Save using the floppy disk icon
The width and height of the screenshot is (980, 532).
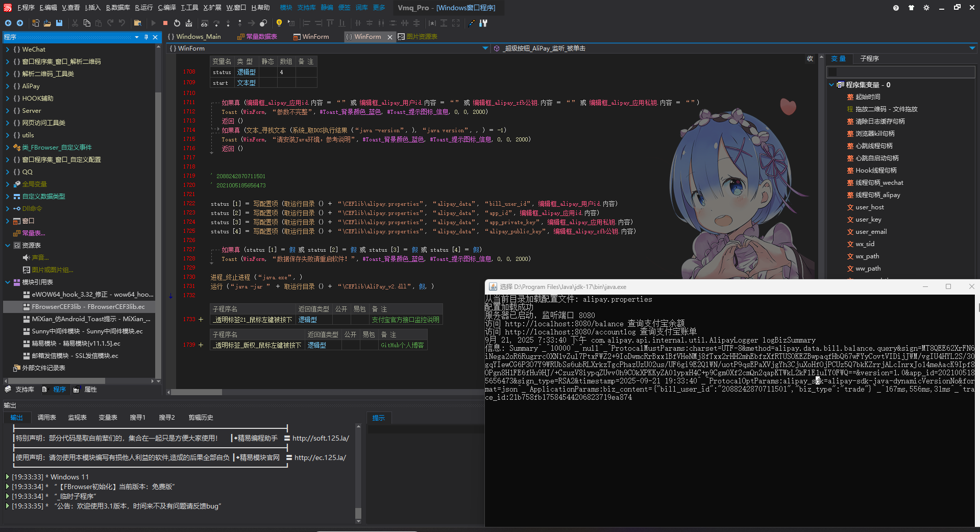59,23
